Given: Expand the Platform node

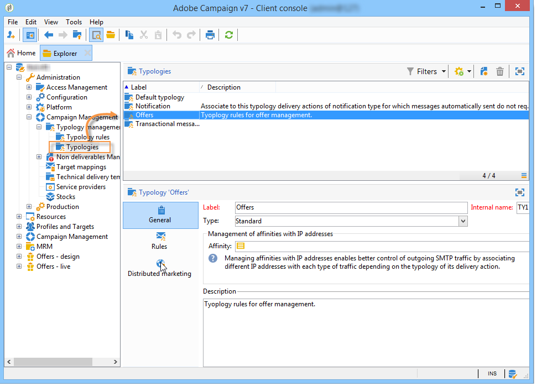Looking at the screenshot, I should (29, 107).
